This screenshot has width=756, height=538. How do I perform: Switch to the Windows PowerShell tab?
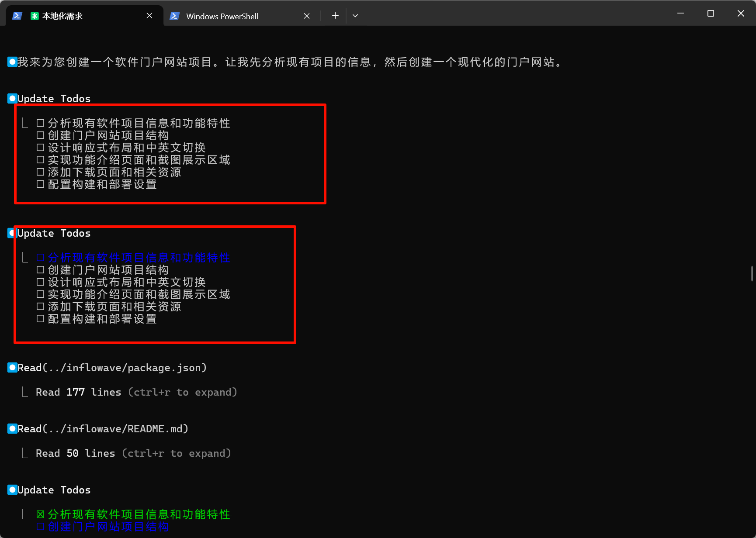[x=236, y=16]
